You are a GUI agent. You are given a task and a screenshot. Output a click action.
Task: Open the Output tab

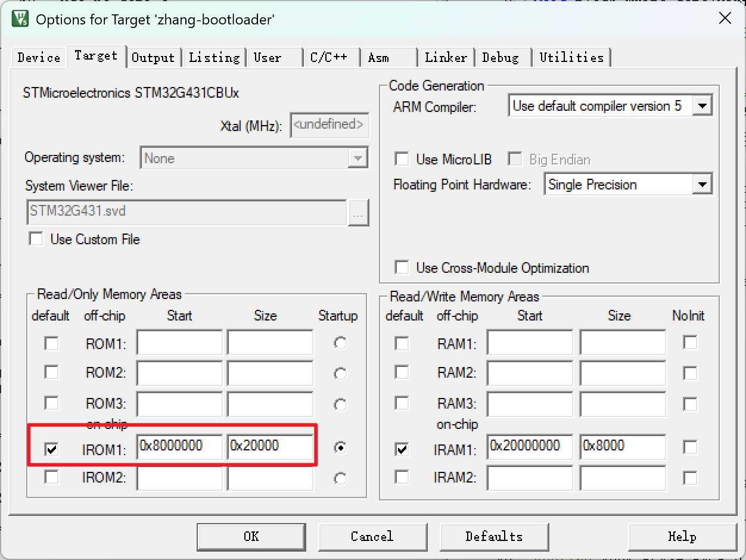[153, 58]
